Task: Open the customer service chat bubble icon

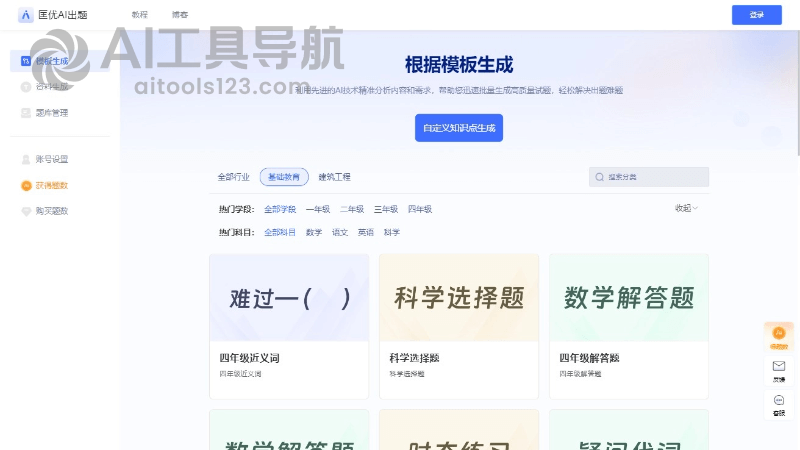Action: tap(779, 400)
